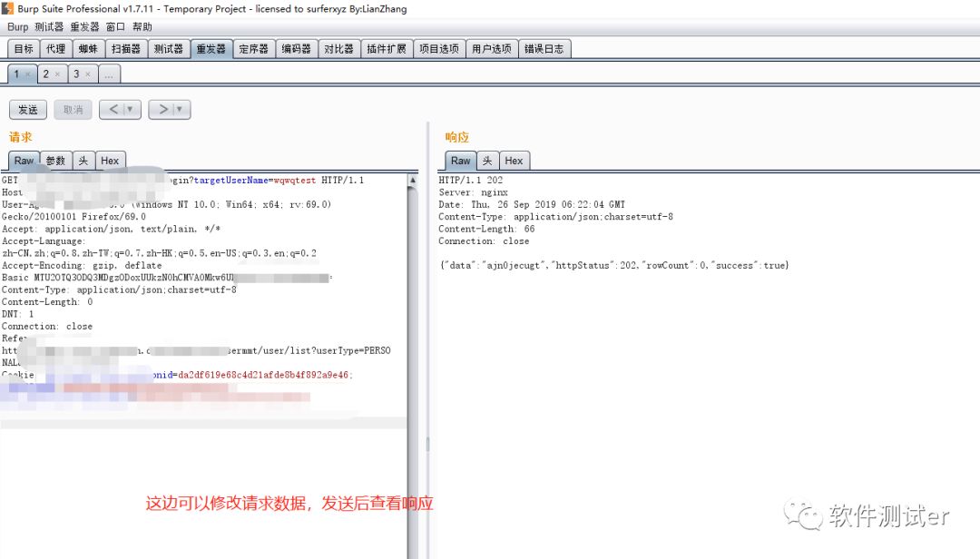Click the response Date header line
Viewport: 980px width, 559px height.
532,204
